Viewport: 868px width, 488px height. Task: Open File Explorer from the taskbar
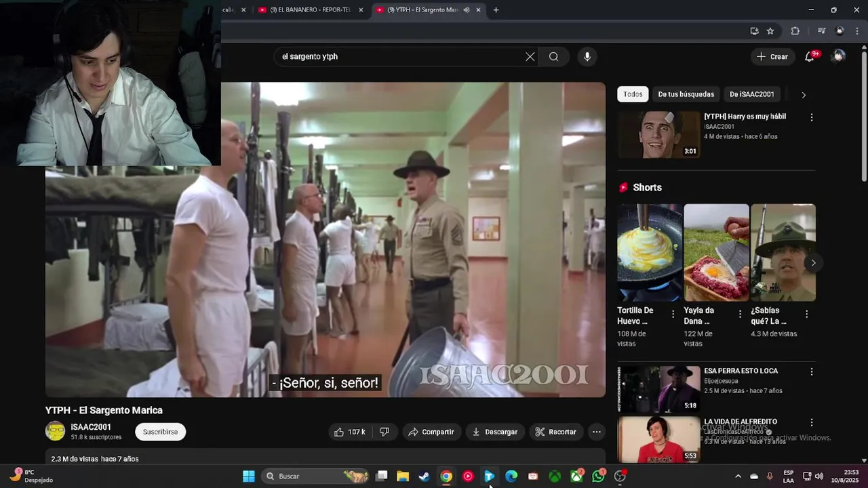pos(403,476)
